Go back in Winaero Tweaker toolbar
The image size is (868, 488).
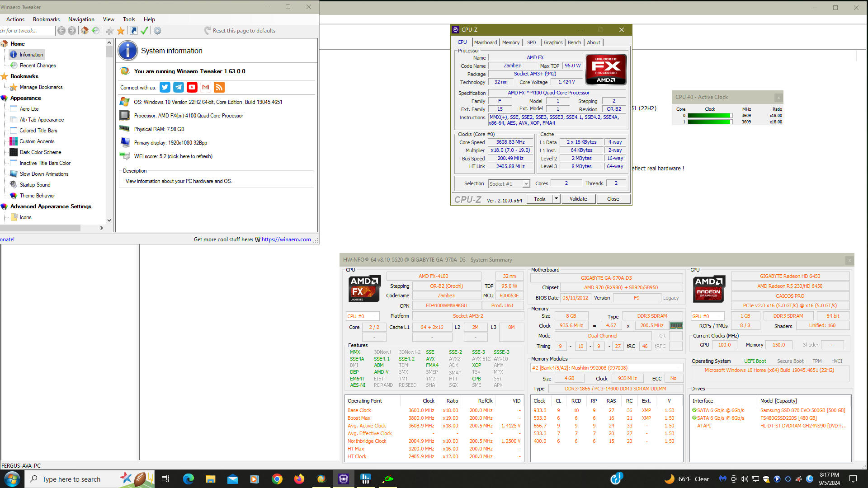click(61, 31)
